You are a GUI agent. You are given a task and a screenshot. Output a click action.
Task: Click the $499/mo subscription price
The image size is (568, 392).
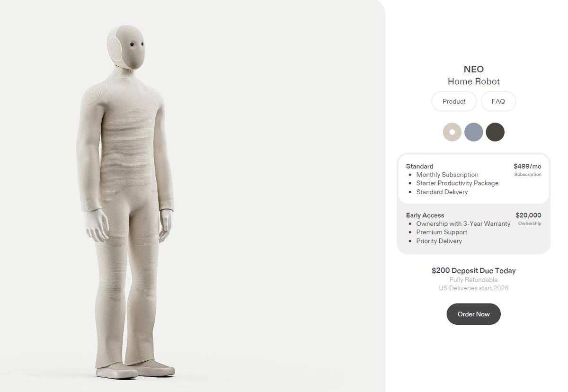pos(527,166)
